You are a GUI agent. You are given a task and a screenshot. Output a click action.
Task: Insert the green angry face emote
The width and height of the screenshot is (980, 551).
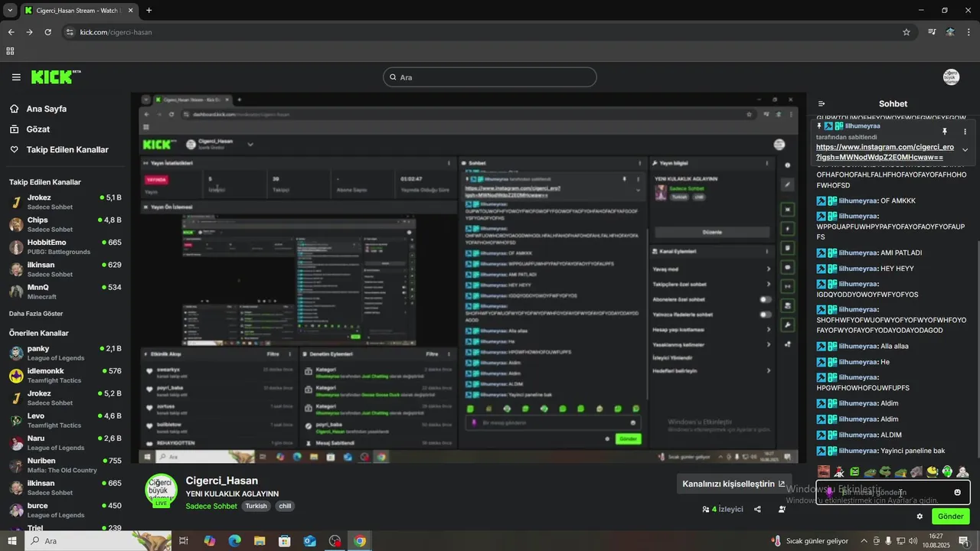[x=854, y=472]
